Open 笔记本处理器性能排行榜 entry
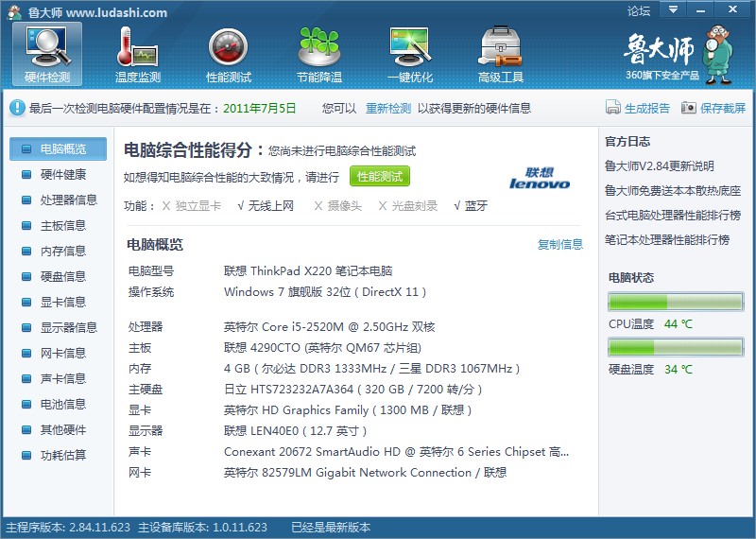Screen dimensions: 756x539 [667, 240]
